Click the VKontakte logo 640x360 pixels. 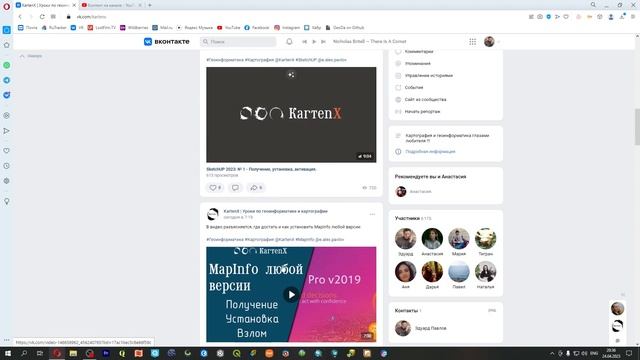coord(167,41)
